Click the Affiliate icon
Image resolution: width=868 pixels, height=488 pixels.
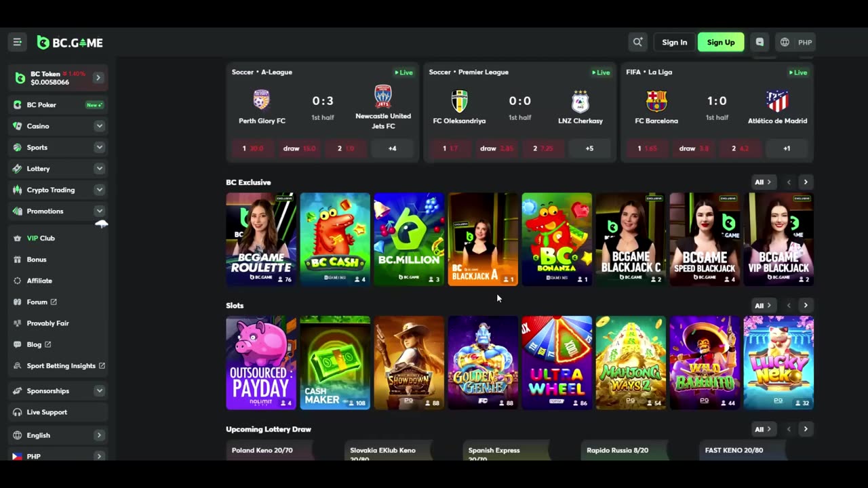coord(18,281)
